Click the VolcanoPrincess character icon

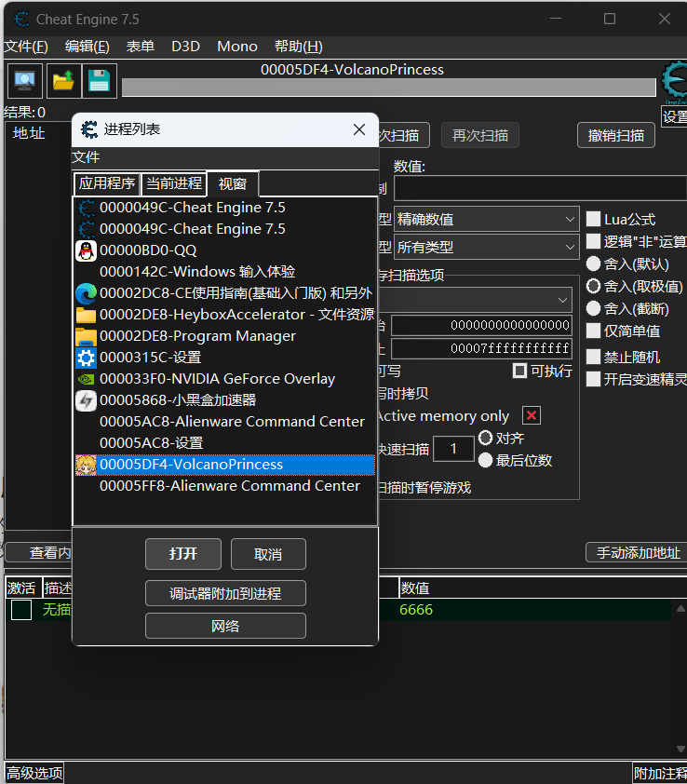pos(86,465)
